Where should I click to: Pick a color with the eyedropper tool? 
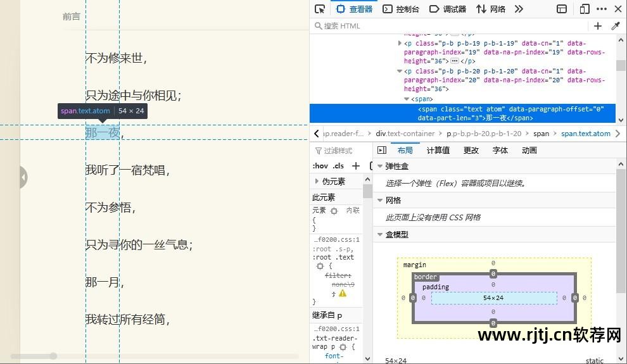click(x=616, y=26)
